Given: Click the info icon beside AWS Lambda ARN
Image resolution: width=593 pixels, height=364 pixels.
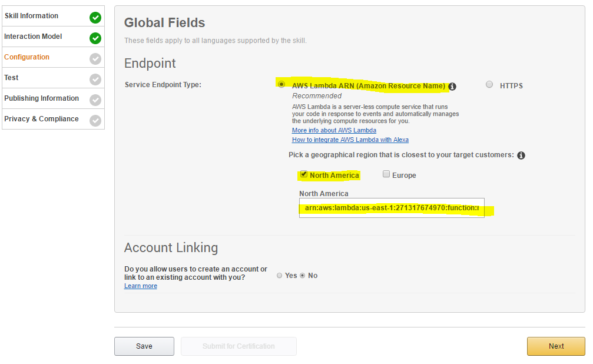Looking at the screenshot, I should 452,87.
